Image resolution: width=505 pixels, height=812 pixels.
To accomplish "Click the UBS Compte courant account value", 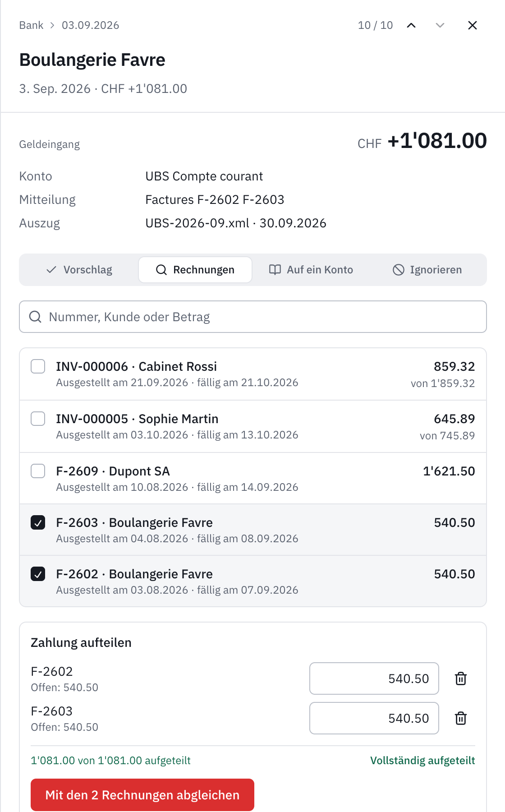I will click(204, 176).
